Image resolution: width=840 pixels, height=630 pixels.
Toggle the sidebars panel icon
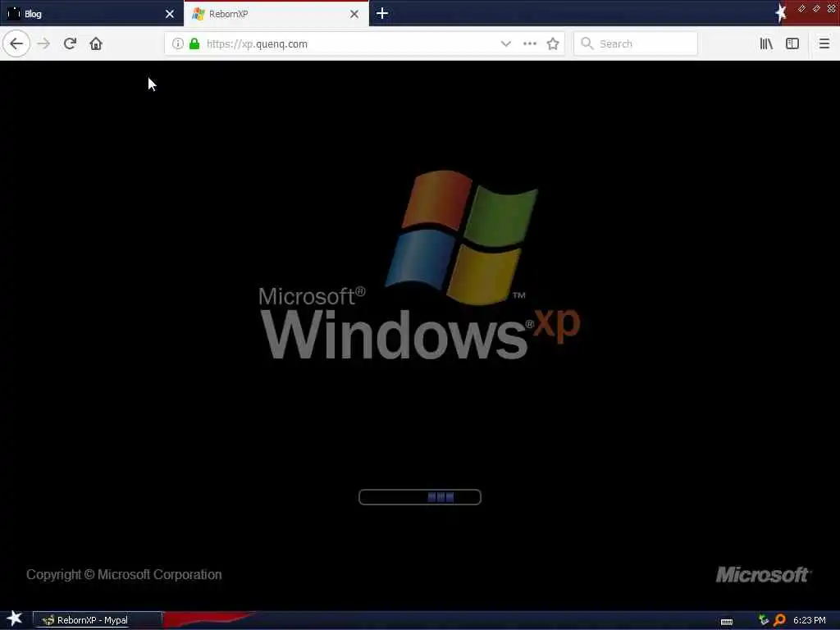(x=792, y=43)
